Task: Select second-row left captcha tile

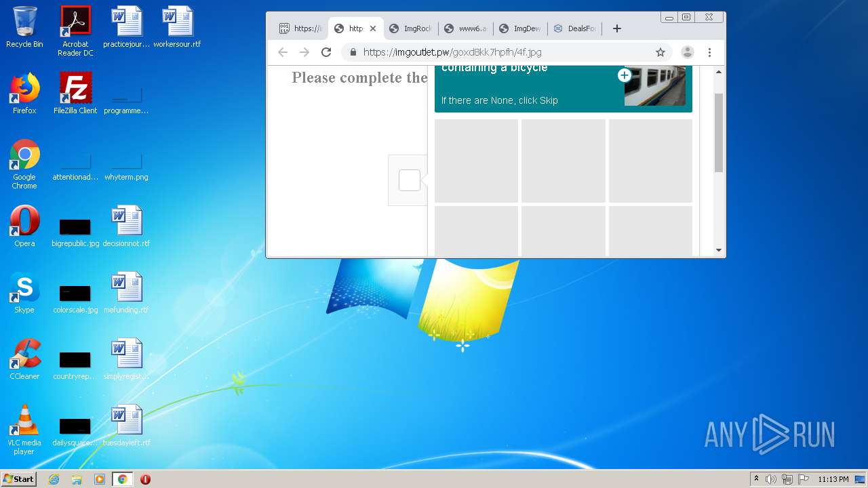Action: point(476,231)
